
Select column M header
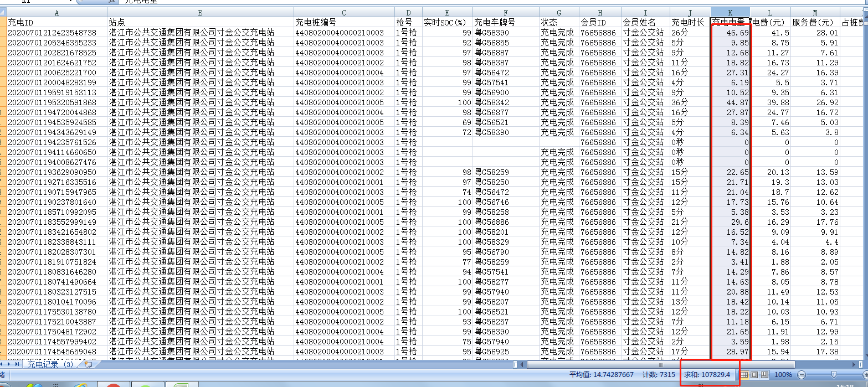coord(815,12)
